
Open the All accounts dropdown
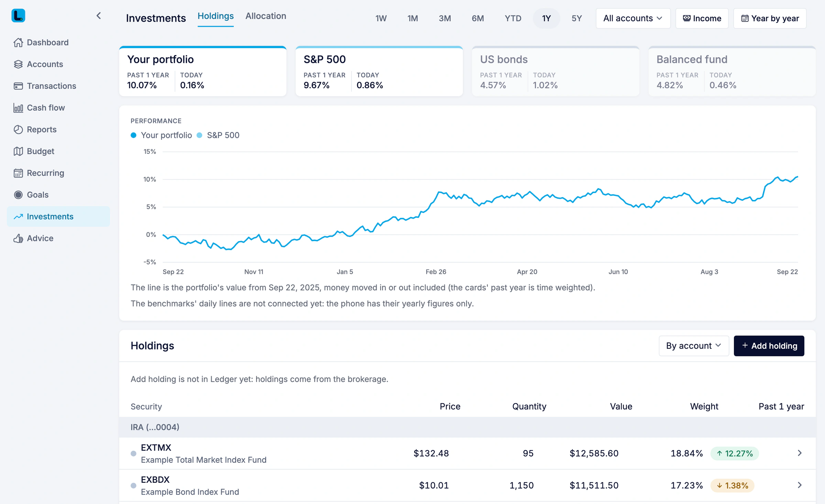tap(633, 18)
